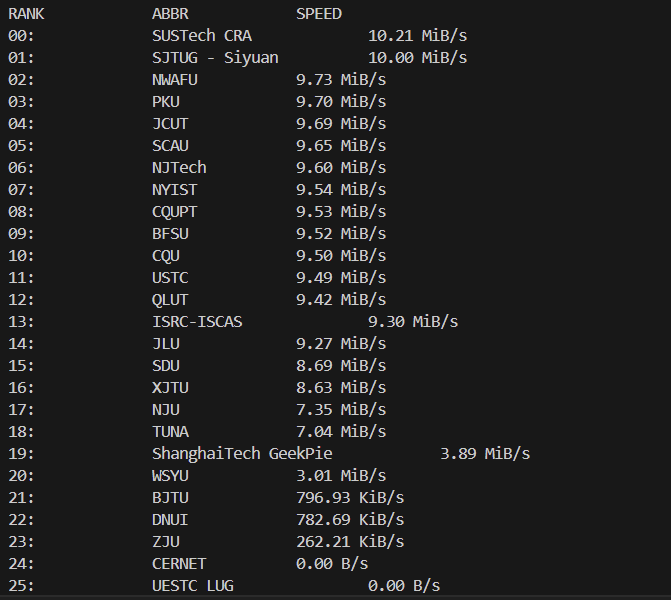Select the SUSTech CRA mirror name

[202, 36]
